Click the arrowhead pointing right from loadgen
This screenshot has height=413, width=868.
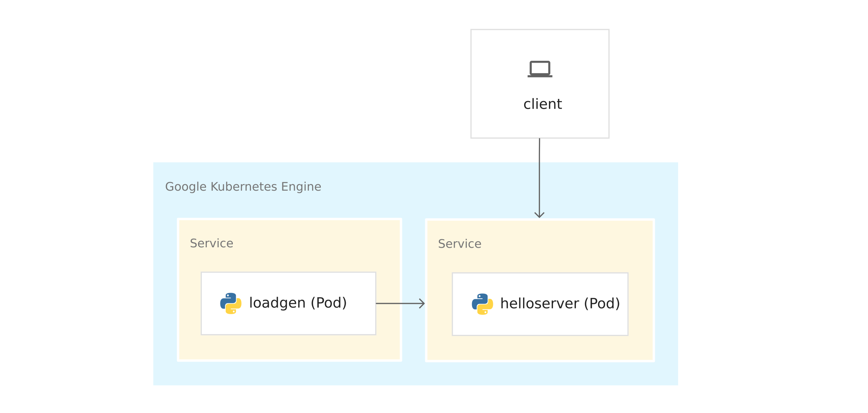[x=422, y=304]
